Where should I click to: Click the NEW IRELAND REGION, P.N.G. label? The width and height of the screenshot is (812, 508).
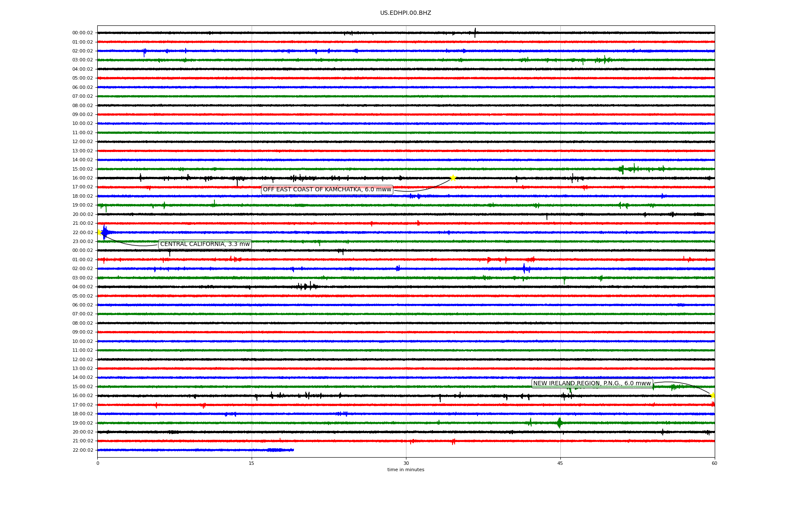coord(592,384)
